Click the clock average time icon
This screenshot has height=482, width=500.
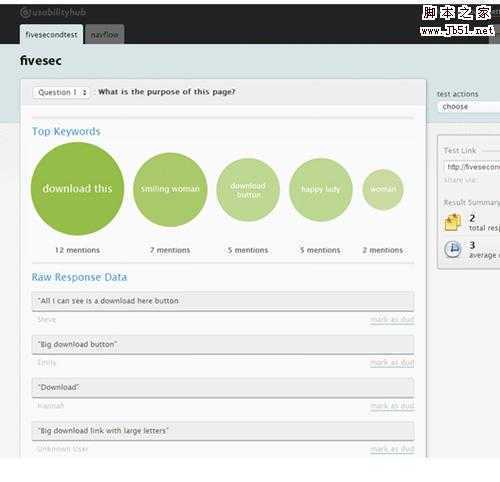[453, 249]
